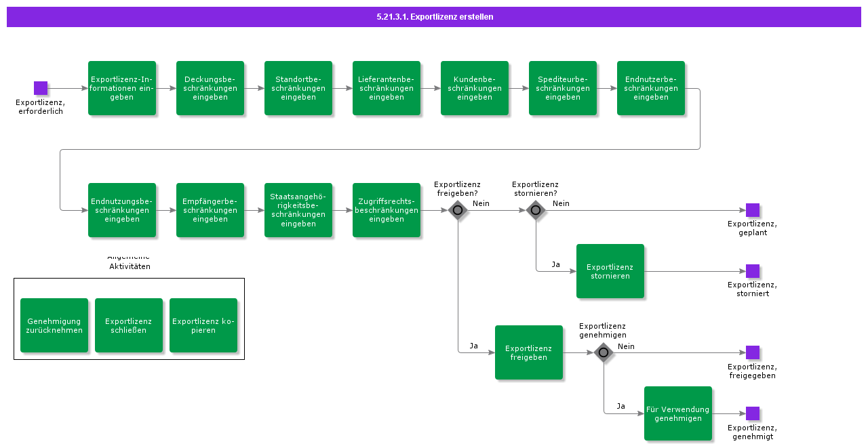The width and height of the screenshot is (868, 448).
Task: Click the '5.21.3.1. Exportlizenz erstellen' title bar
Action: pos(434,17)
